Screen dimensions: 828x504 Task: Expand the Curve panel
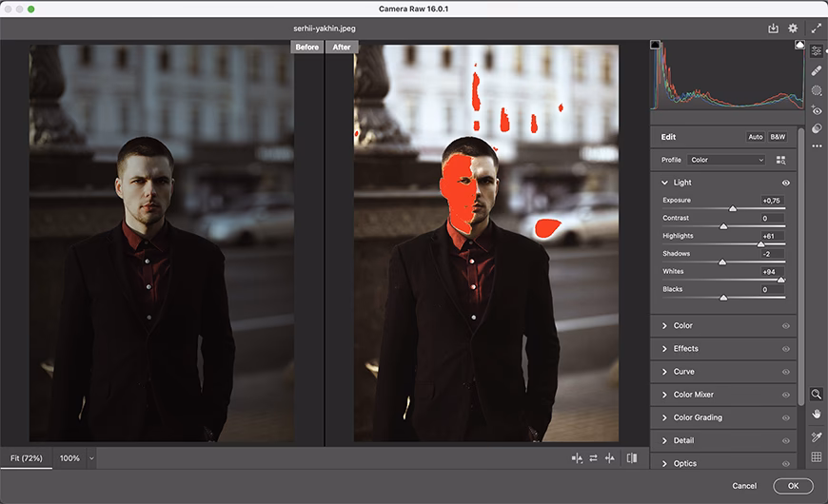665,372
